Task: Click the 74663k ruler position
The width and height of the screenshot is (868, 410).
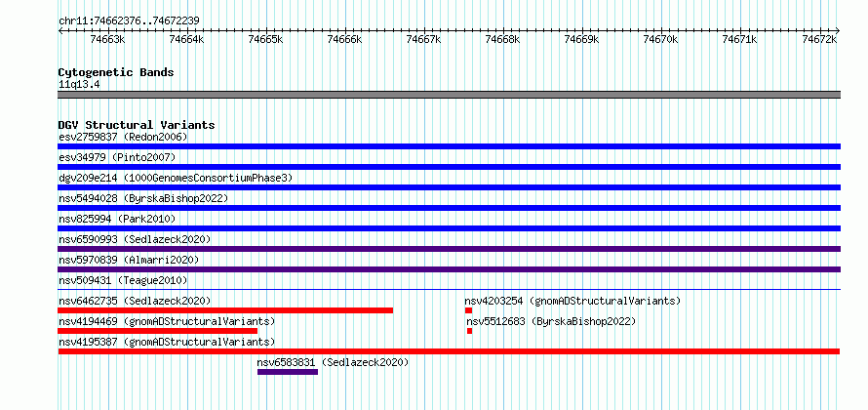Action: pos(108,39)
